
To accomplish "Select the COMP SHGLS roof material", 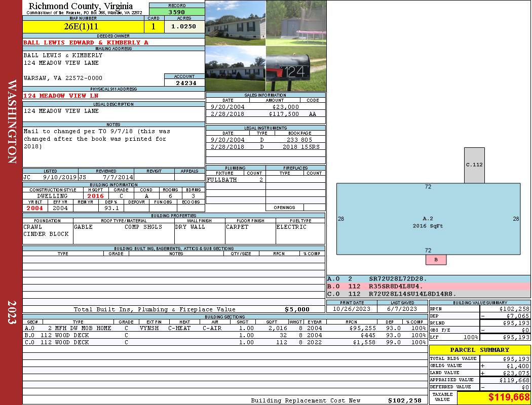I will pyautogui.click(x=143, y=227).
